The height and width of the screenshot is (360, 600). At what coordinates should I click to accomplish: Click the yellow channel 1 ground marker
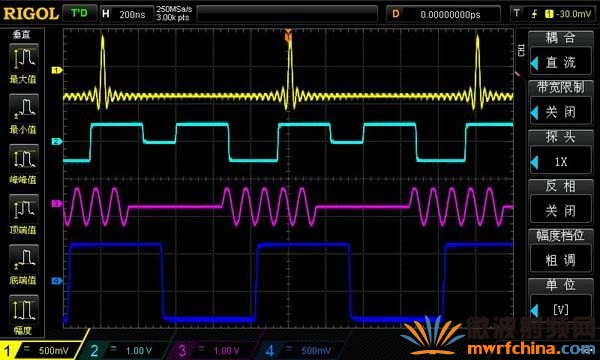click(57, 70)
